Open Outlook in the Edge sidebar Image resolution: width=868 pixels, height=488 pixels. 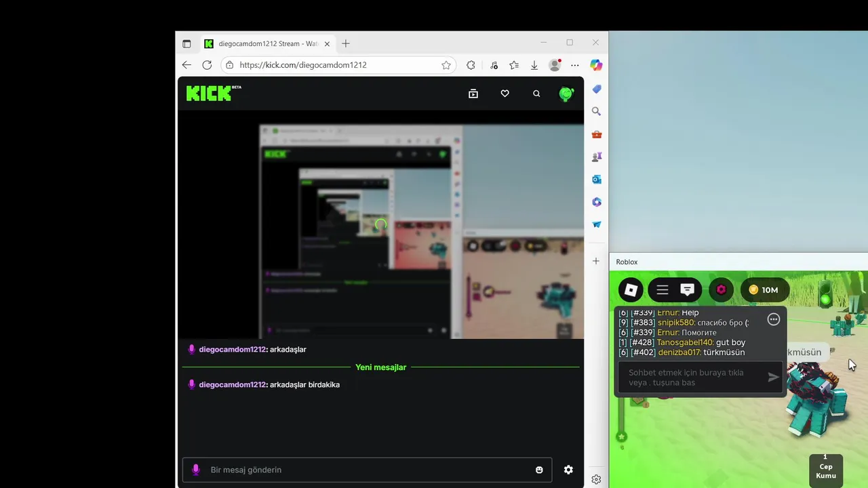597,180
